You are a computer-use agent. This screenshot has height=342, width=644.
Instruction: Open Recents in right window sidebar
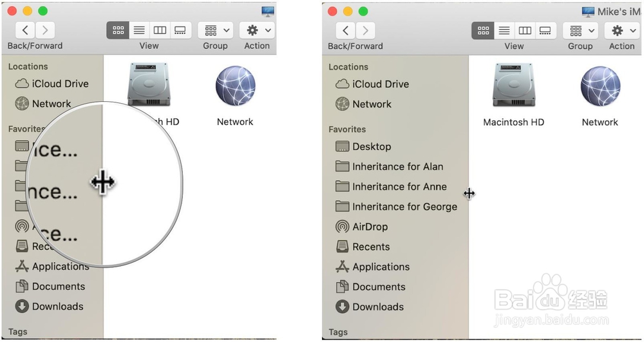tap(363, 247)
